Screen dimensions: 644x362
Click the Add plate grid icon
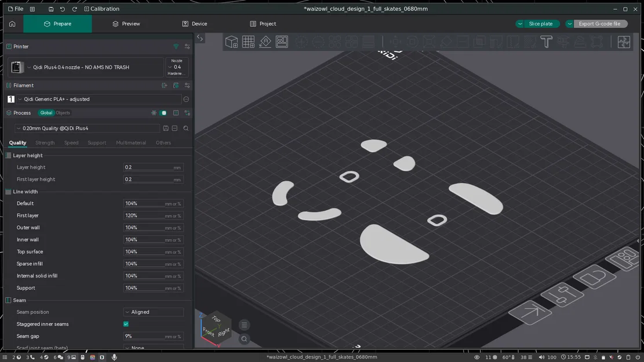[x=248, y=42]
